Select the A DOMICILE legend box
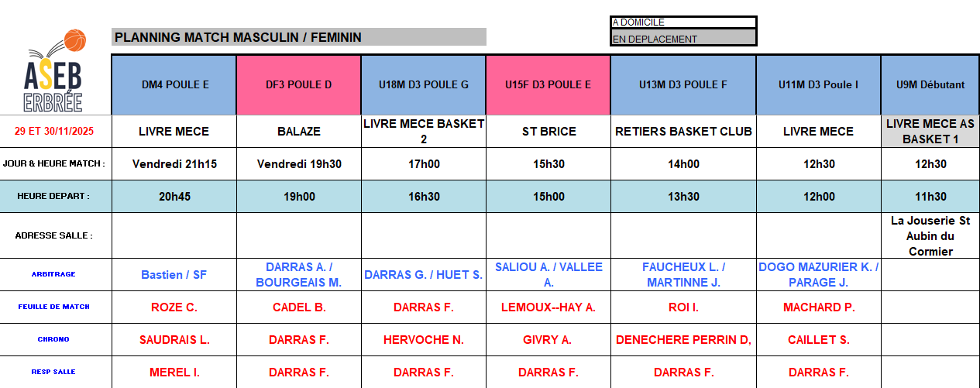This screenshot has height=388, width=980. [683, 22]
